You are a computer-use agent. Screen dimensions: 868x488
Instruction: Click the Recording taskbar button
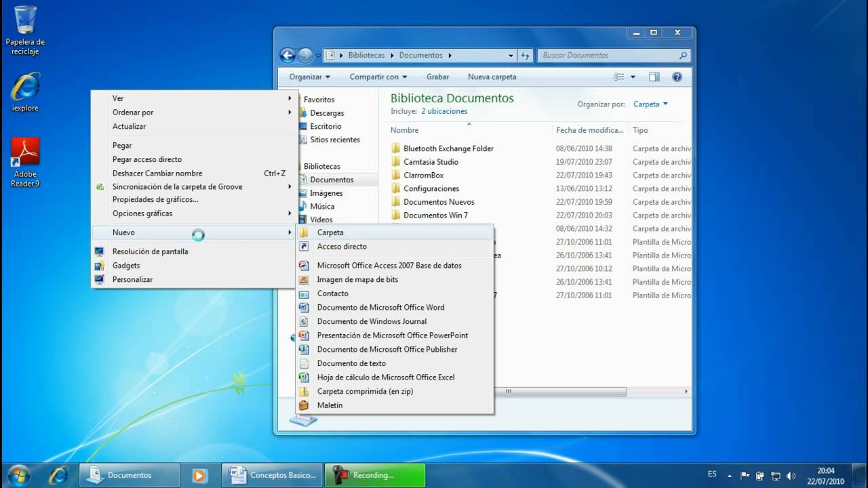[375, 475]
